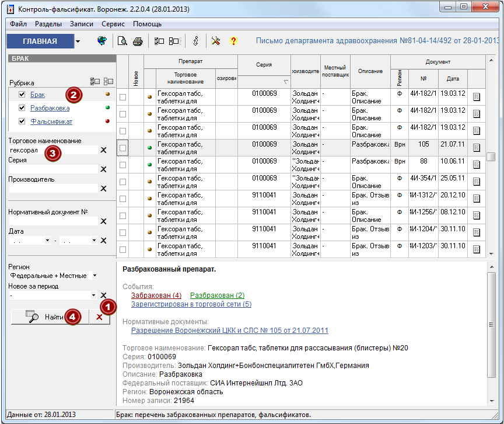
Task: Clear the Дата range filter
Action: [103, 240]
